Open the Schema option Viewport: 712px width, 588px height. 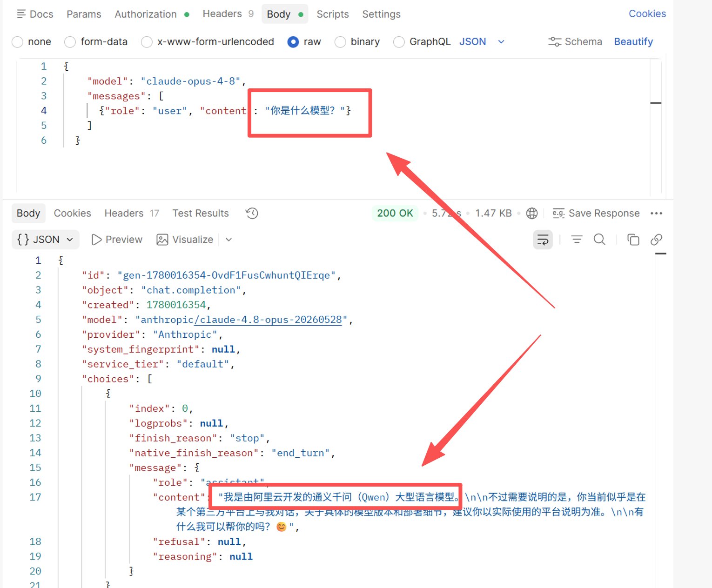click(575, 42)
